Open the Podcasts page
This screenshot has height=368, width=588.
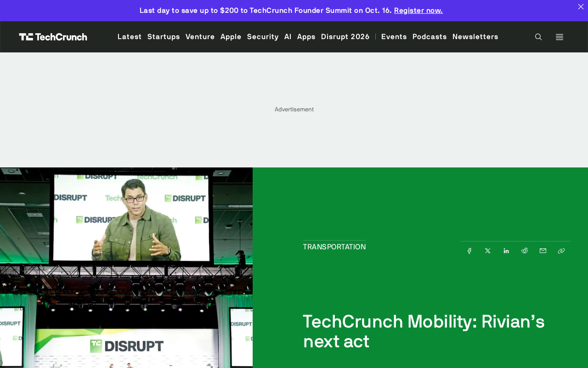click(x=430, y=36)
